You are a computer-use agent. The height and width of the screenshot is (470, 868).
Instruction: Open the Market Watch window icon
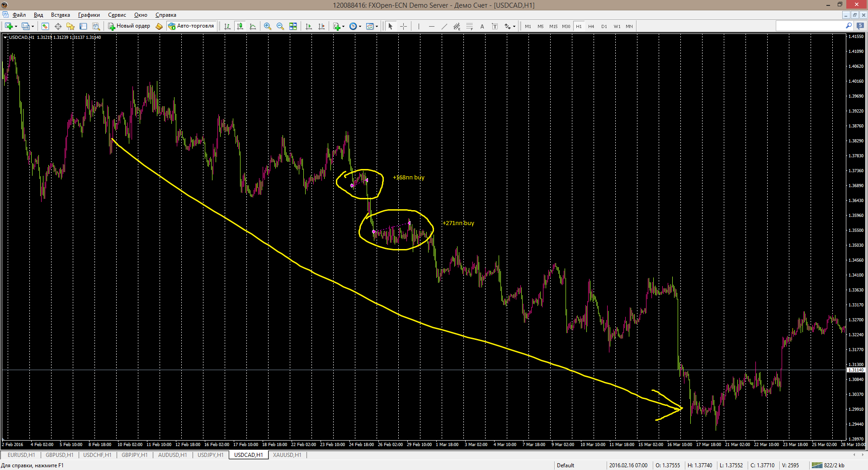[45, 26]
